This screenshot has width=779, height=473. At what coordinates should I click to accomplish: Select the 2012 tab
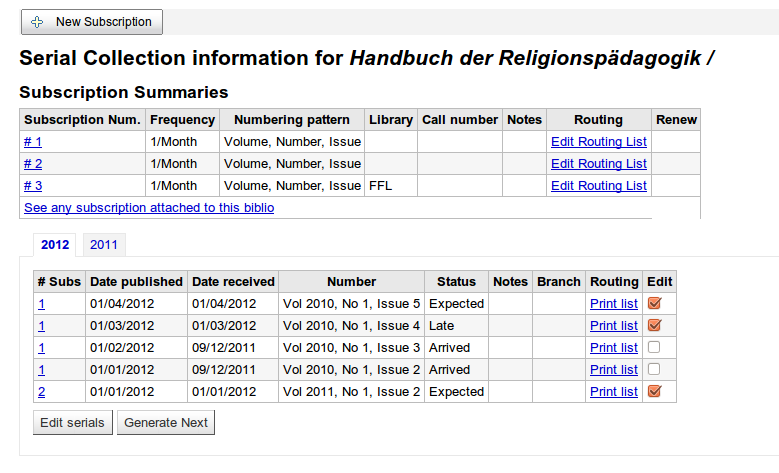coord(55,245)
